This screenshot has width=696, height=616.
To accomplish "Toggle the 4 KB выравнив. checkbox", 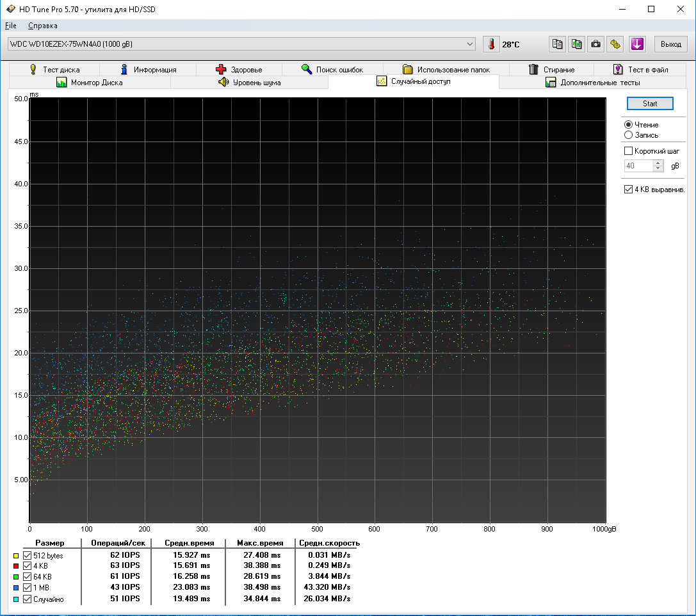I will [628, 190].
